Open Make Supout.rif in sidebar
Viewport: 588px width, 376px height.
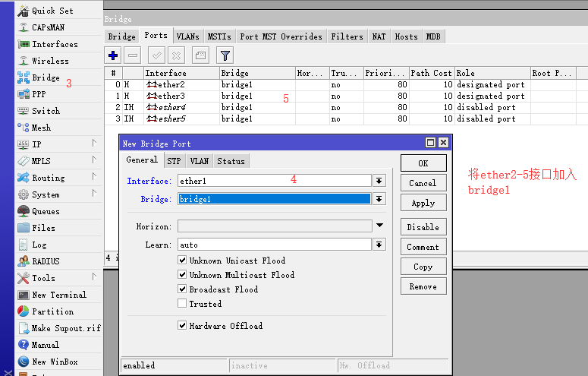(66, 328)
